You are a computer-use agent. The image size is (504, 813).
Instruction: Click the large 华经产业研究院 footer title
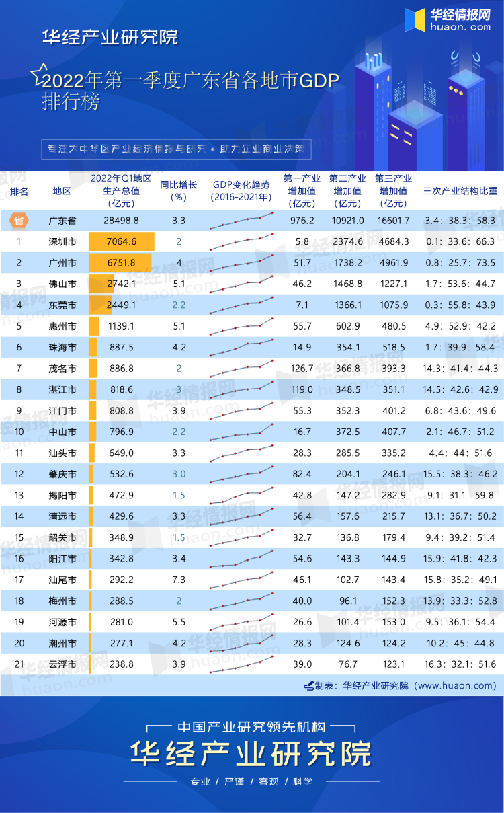[251, 754]
